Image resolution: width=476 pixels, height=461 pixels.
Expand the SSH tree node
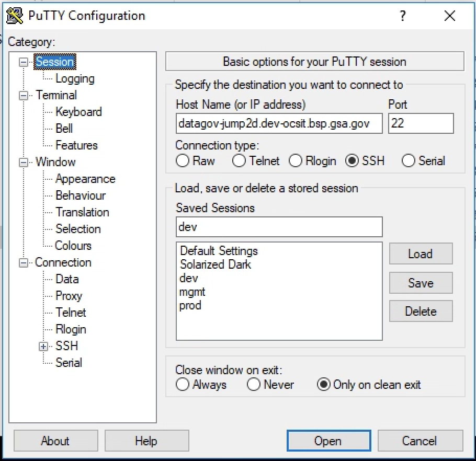(43, 347)
